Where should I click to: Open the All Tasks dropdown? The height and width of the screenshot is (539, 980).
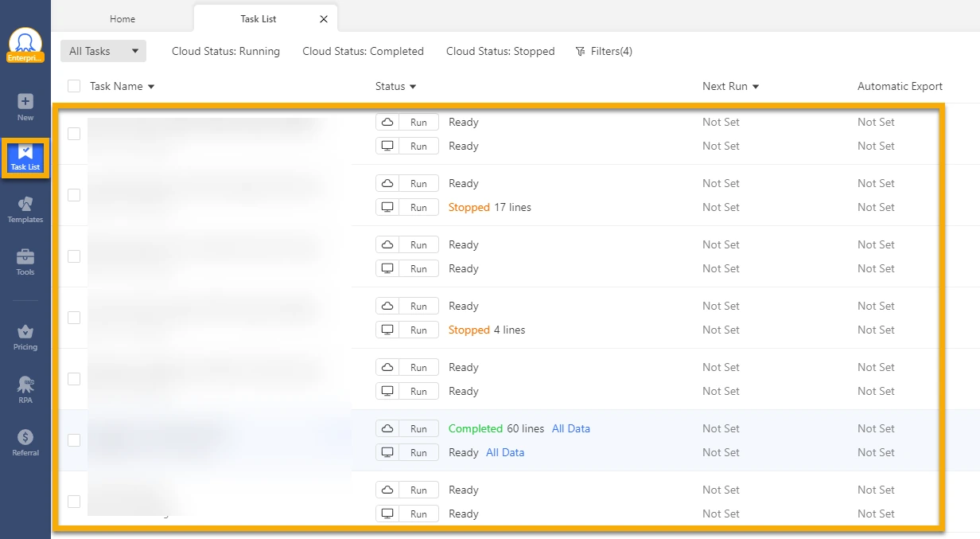pyautogui.click(x=103, y=51)
